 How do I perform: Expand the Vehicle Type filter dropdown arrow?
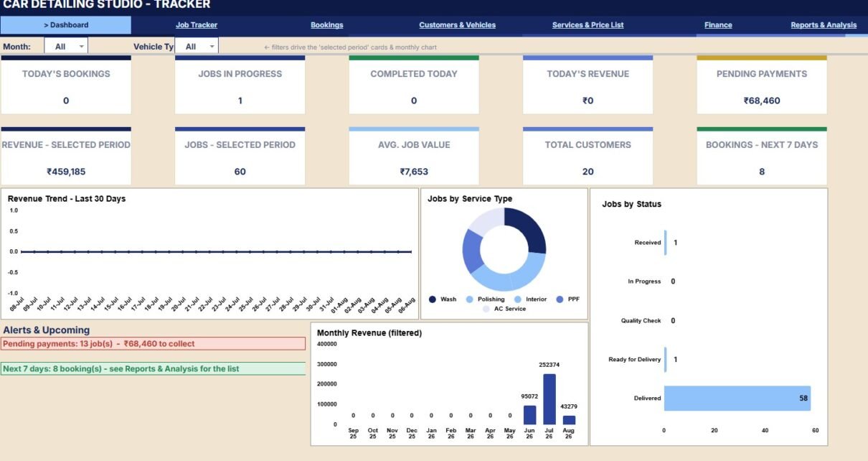(212, 47)
